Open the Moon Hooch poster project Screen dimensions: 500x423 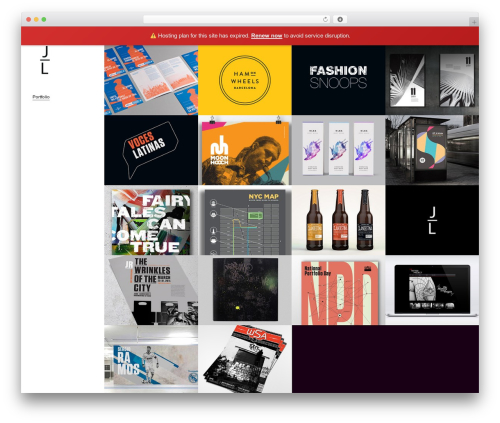tap(245, 150)
